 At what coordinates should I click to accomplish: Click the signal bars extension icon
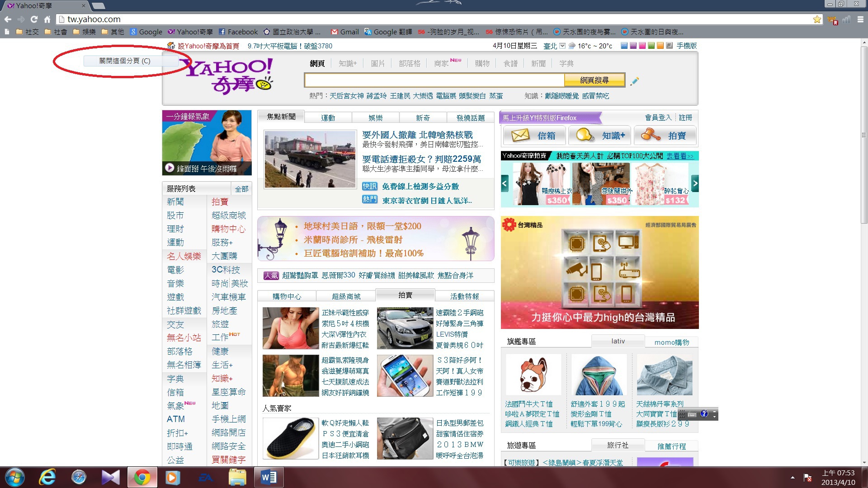[x=846, y=19]
